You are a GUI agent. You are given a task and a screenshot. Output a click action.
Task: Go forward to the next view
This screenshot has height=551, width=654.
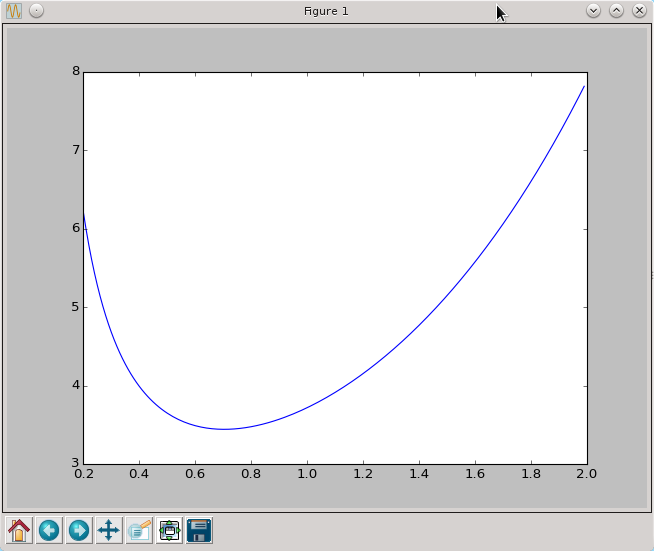[79, 530]
